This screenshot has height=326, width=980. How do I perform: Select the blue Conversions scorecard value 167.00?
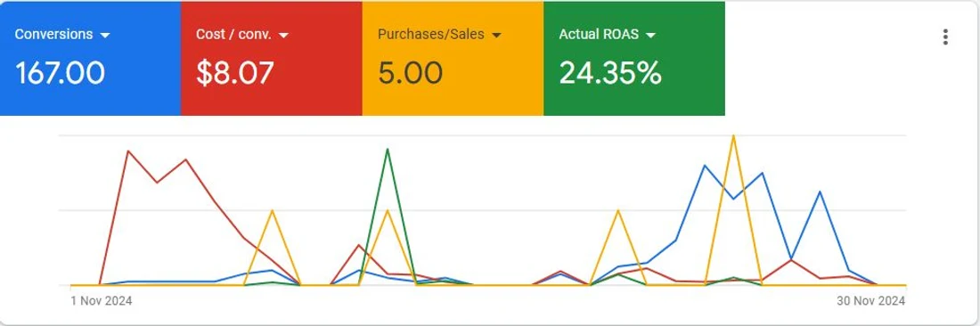[x=60, y=73]
